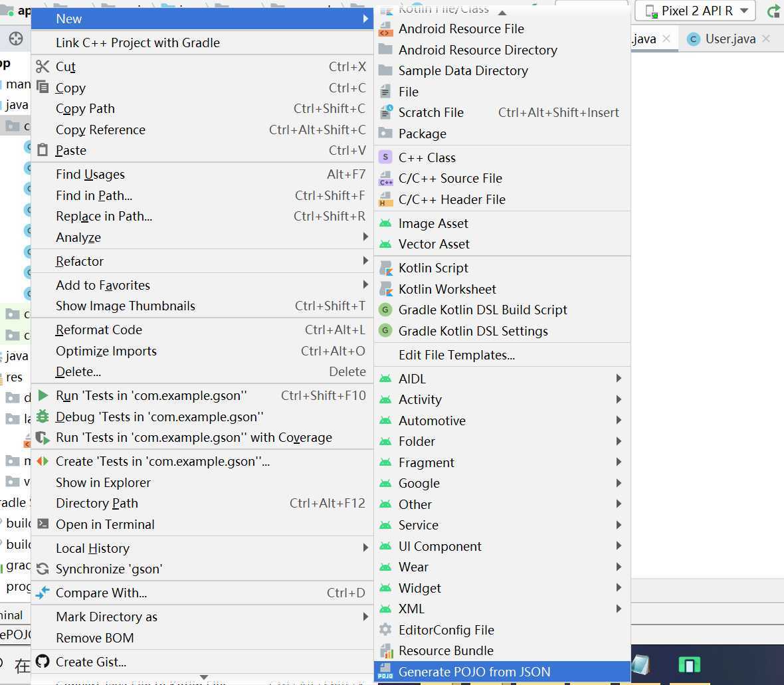Click the green taskbar app icon
Screen dimensions: 784x685
pos(690,665)
